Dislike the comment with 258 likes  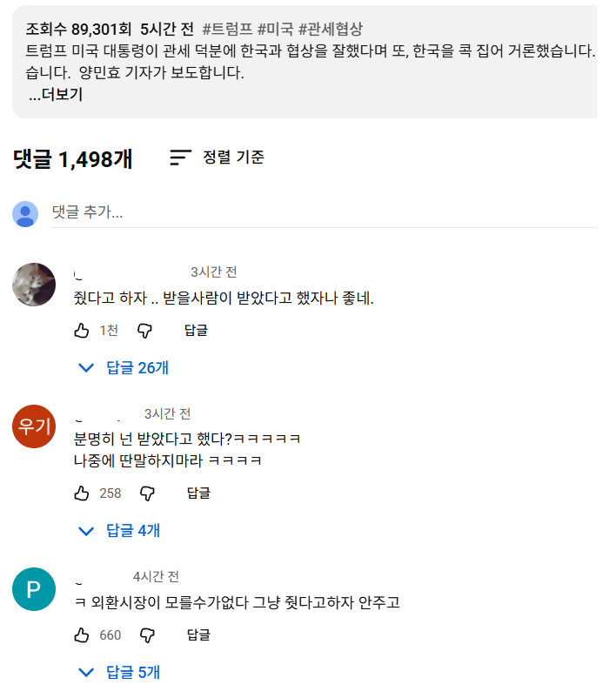(x=147, y=493)
